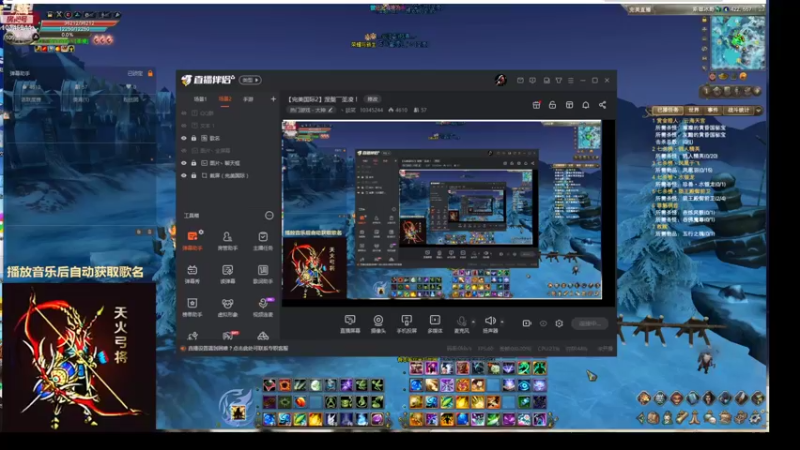Open the streamer avatar in title bar
The image size is (800, 450).
point(501,80)
